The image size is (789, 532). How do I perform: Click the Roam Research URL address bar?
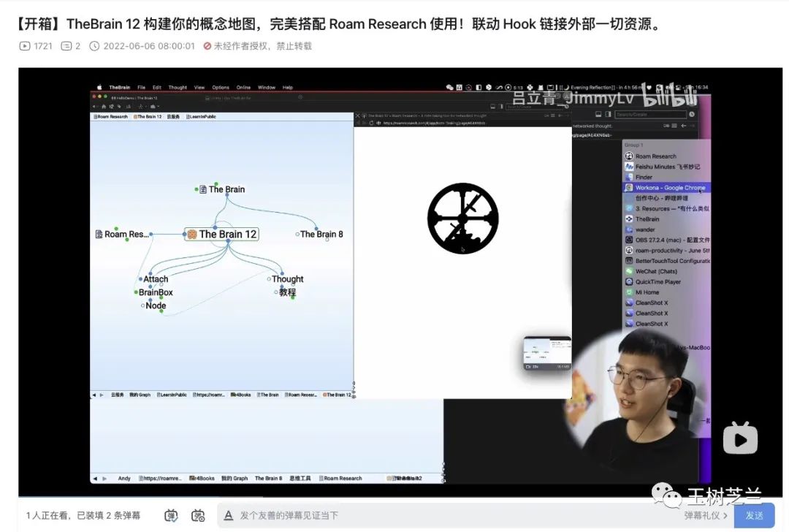coord(434,123)
